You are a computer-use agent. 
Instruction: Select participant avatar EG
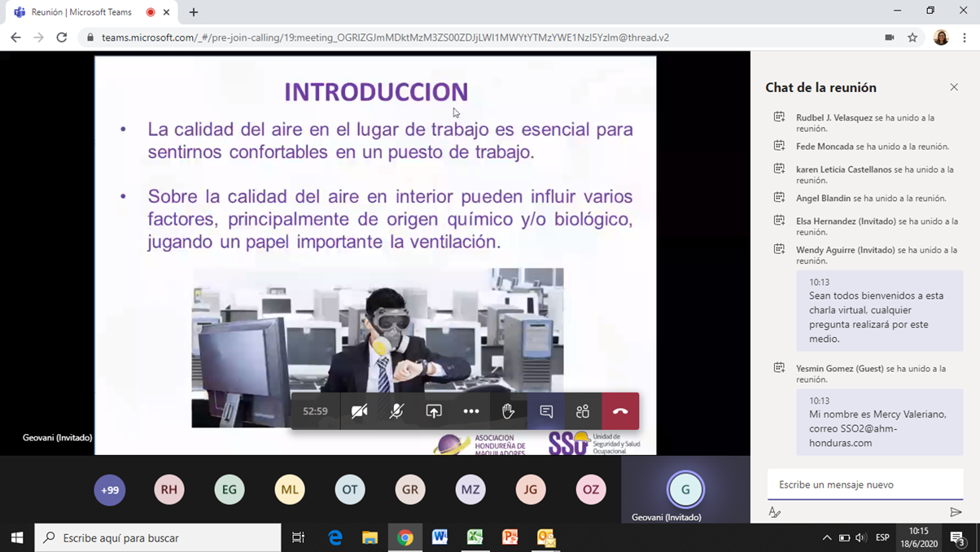click(230, 490)
